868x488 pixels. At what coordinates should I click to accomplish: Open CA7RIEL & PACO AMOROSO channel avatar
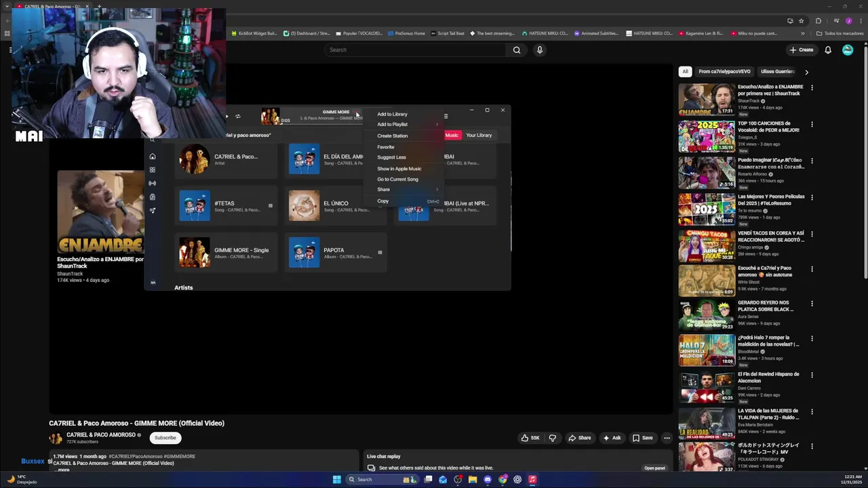56,438
